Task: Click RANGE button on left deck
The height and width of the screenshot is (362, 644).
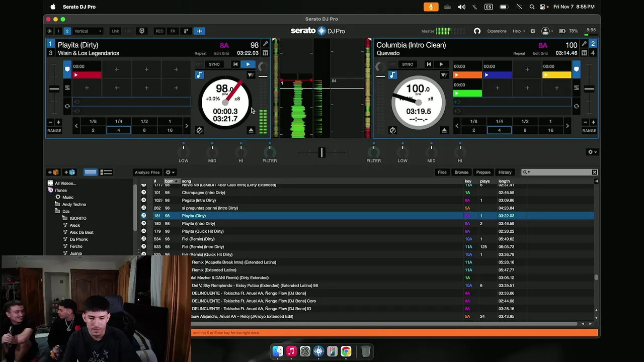Action: click(54, 131)
